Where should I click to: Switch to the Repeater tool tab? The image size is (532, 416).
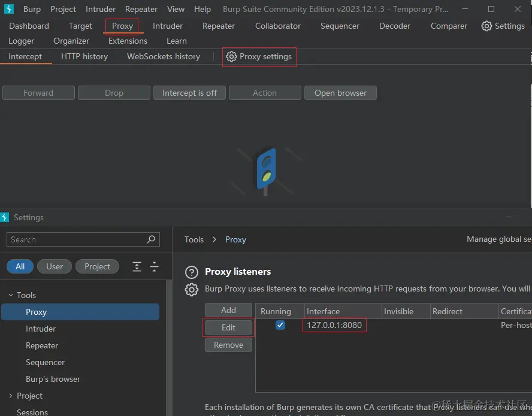point(219,26)
